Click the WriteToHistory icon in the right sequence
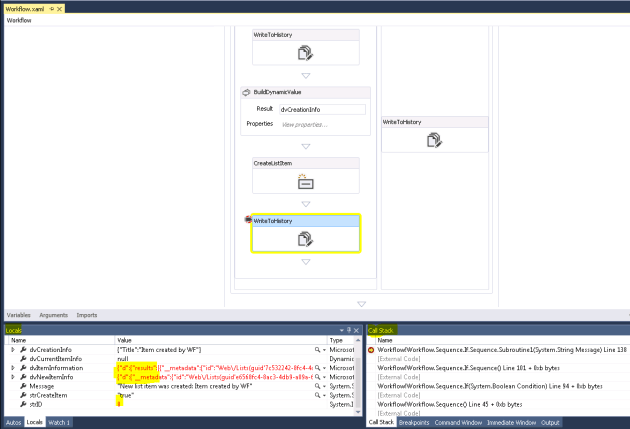 pos(433,141)
